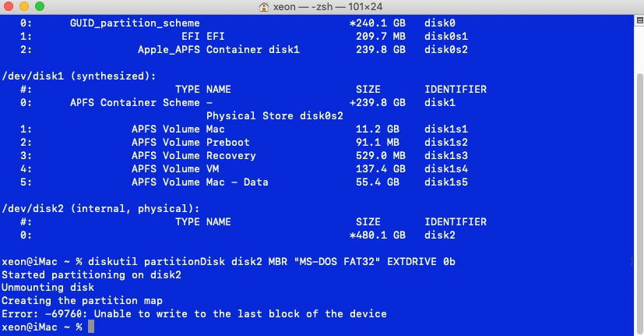Click 'Apple_APFS Container disk1' text

tap(219, 50)
